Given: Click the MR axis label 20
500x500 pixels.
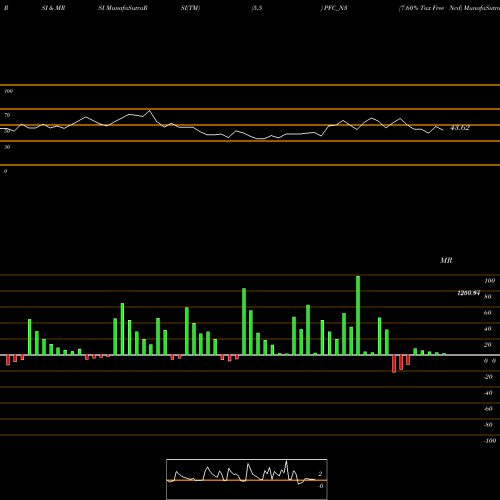Looking at the screenshot, I should pyautogui.click(x=488, y=345).
